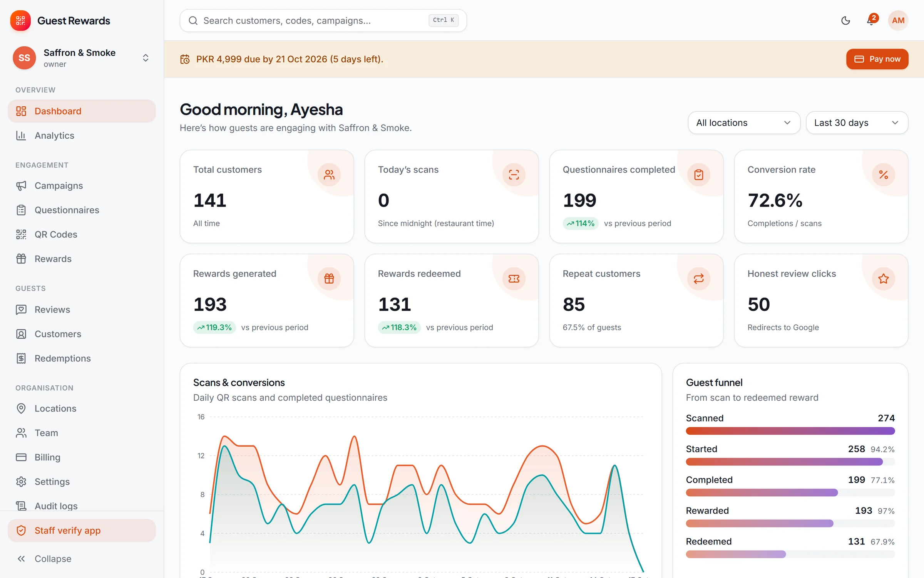The image size is (924, 578).
Task: Toggle dark mode with the moon icon
Action: pos(845,20)
